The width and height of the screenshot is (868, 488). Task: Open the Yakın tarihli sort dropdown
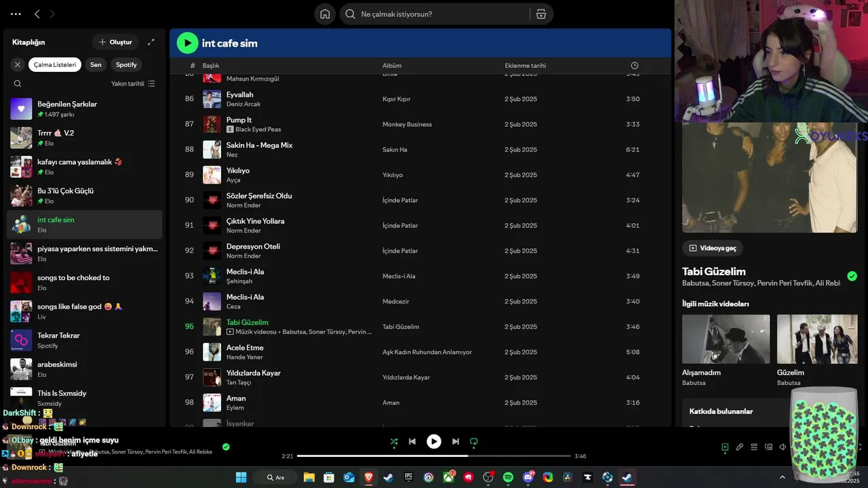pyautogui.click(x=133, y=83)
